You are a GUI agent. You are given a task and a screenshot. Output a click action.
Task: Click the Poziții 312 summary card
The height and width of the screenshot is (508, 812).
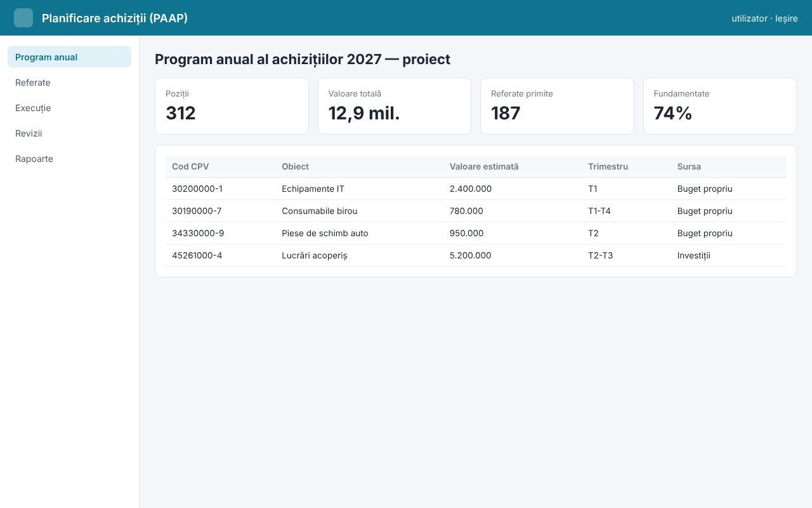[232, 106]
